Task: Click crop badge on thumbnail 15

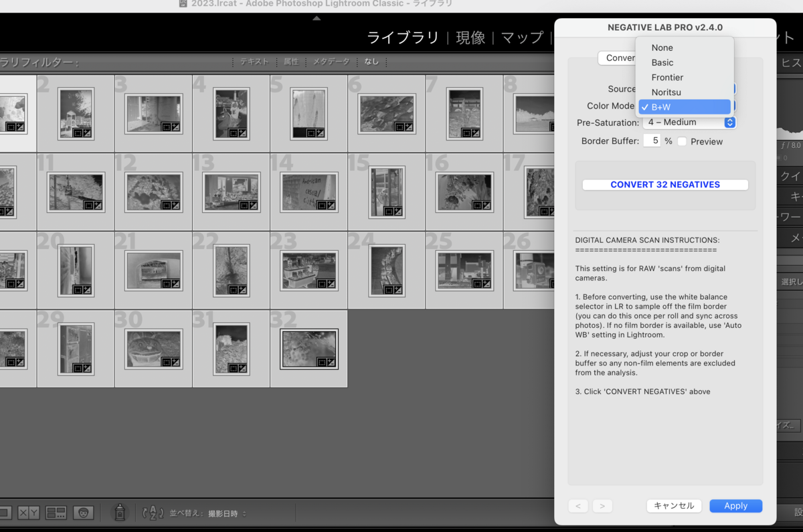Action: [388, 211]
